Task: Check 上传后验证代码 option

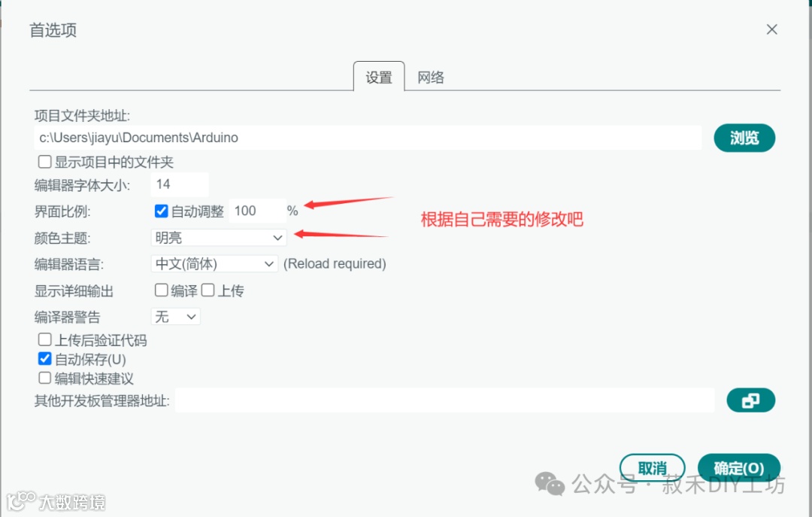Action: [x=44, y=339]
